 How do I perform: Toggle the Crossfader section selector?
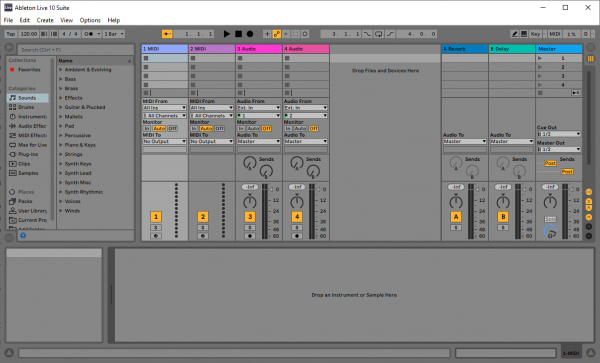pos(589,236)
